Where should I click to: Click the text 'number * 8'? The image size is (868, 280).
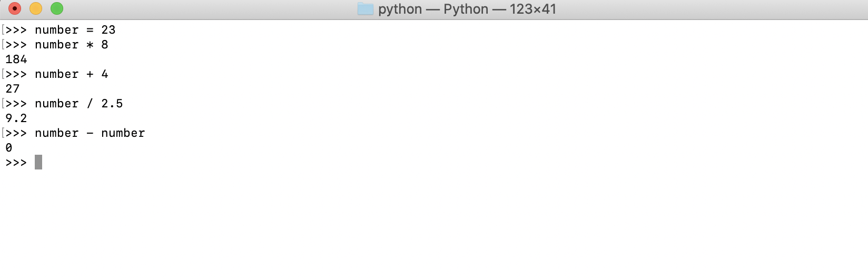(72, 45)
